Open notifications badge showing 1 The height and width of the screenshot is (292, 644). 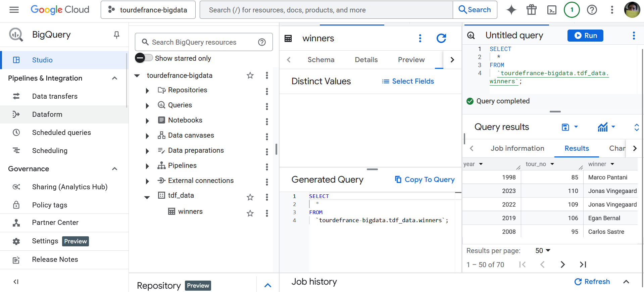point(572,10)
